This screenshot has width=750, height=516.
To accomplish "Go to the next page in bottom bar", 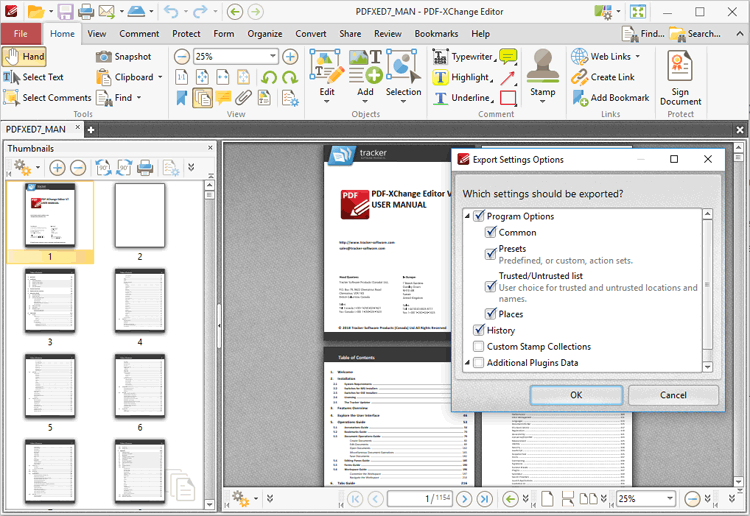I will (464, 499).
